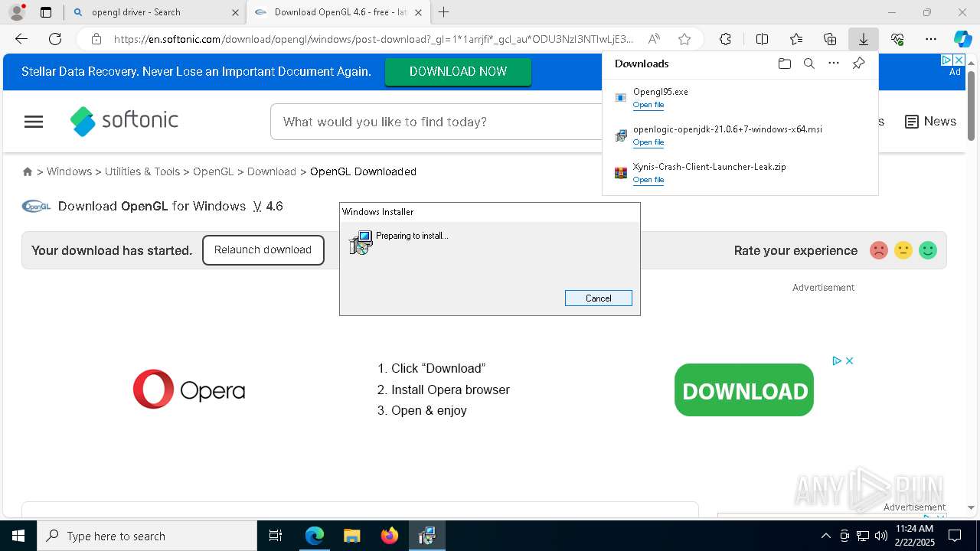This screenshot has height=551, width=980.
Task: Click DOWNLOAD NOW in Stellar banner
Action: click(458, 71)
